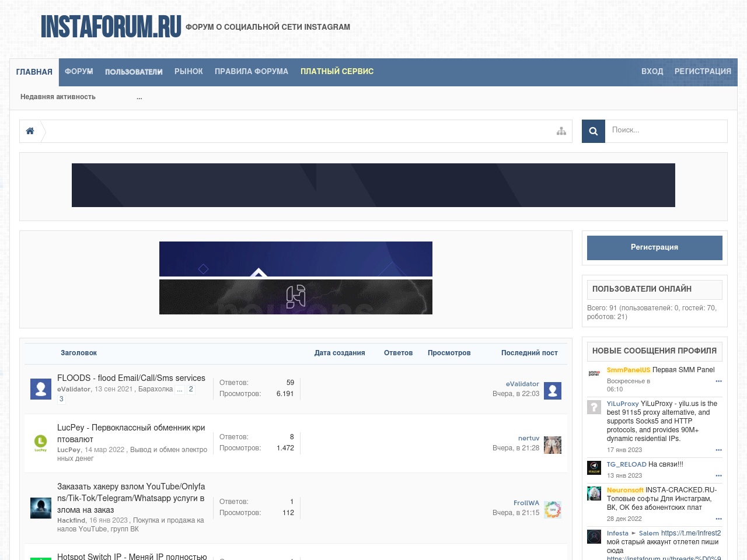Open LucPey green avatar icon
Screen dimensions: 747x560
[41, 443]
